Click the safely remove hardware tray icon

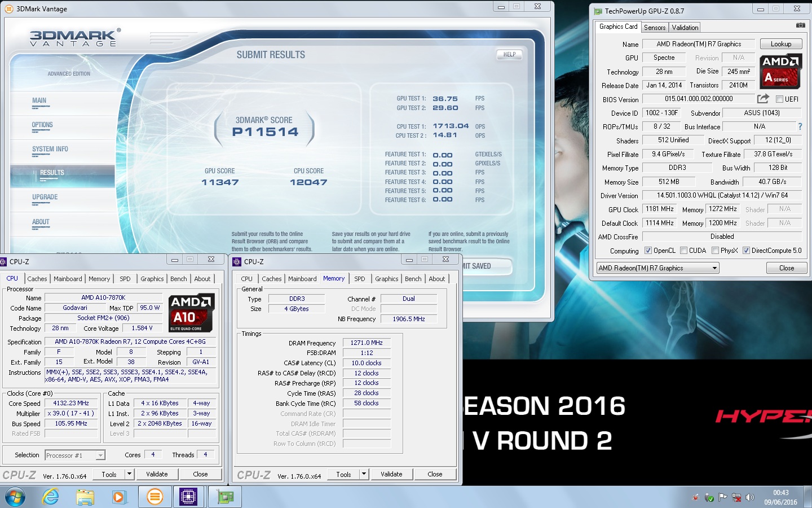tap(709, 497)
